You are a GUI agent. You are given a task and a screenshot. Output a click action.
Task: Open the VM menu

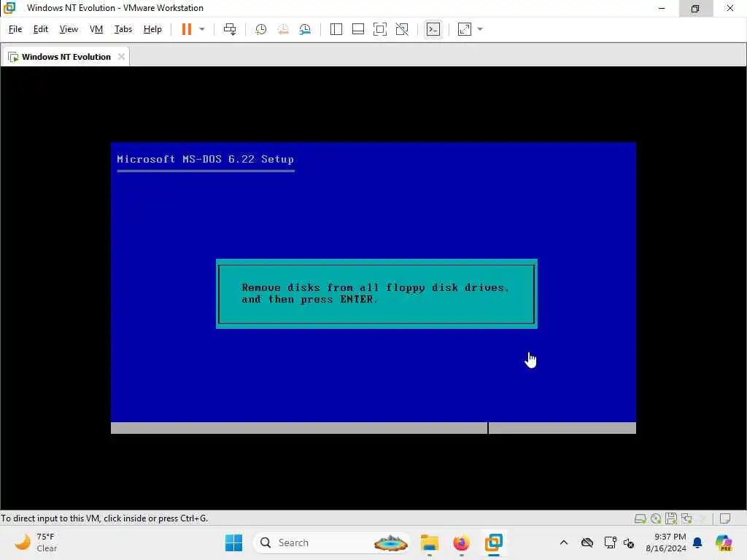[x=96, y=29]
